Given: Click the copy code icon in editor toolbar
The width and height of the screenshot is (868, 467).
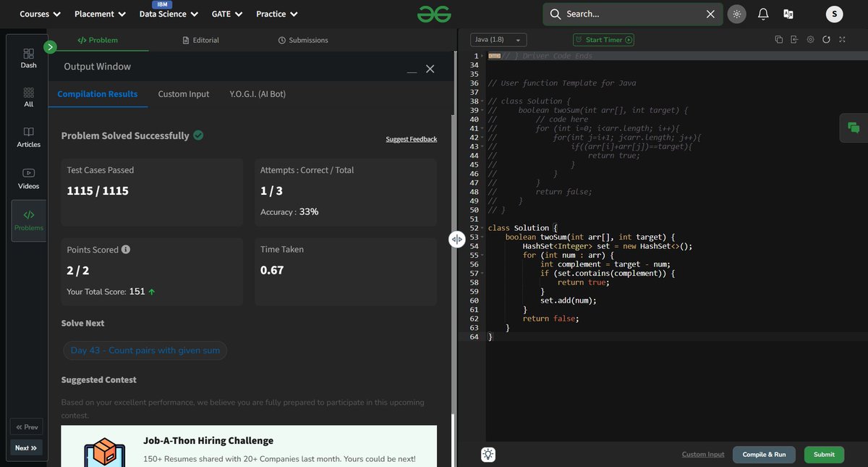Looking at the screenshot, I should click(x=778, y=40).
